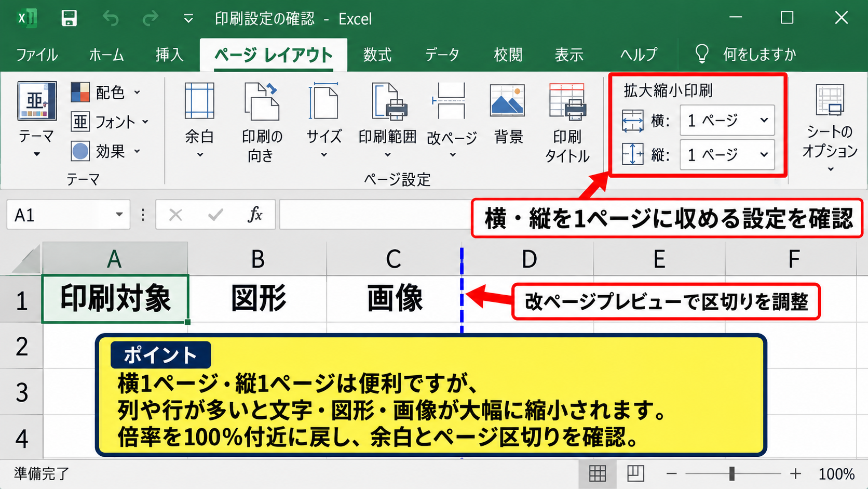The height and width of the screenshot is (489, 868).
Task: Open シートのオプション sheet options
Action: tap(830, 127)
